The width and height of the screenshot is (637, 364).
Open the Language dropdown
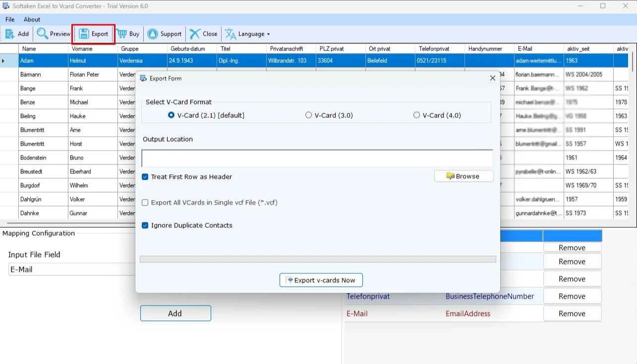(247, 34)
